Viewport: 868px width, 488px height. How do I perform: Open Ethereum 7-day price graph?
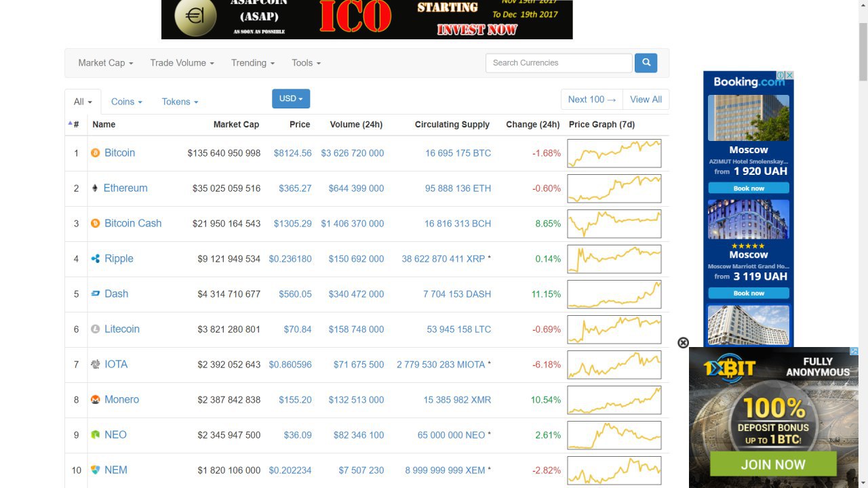(x=614, y=188)
